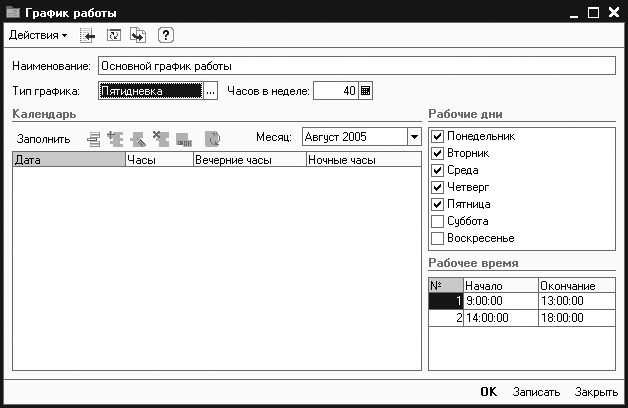Click the delete row icon with X mark
628x408 pixels.
[158, 138]
